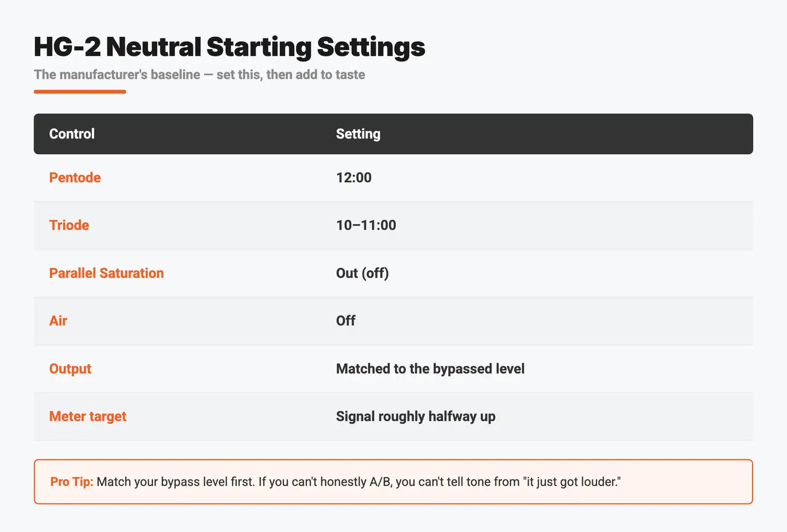
Task: Click the 12:00 Pentode setting value
Action: 354,178
